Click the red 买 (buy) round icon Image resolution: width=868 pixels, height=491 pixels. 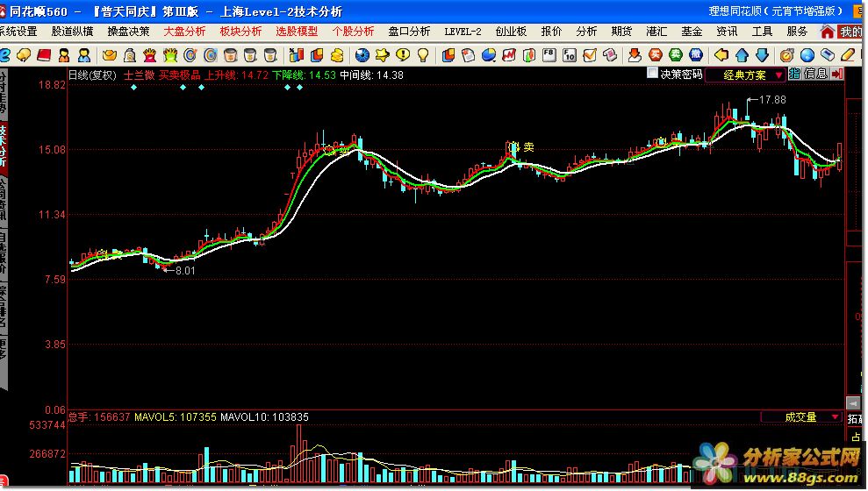[656, 54]
